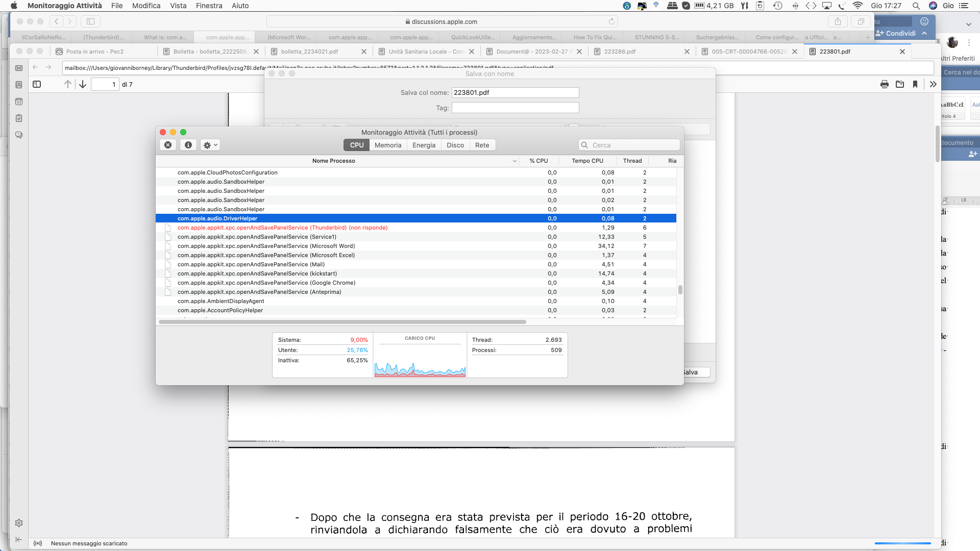This screenshot has width=980, height=551.
Task: Select the non-responding Thunderbird process row
Action: tap(282, 228)
